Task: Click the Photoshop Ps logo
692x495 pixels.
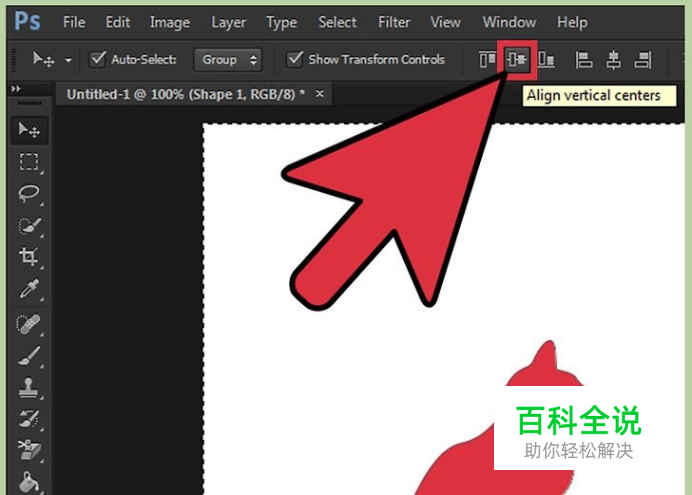Action: point(27,21)
